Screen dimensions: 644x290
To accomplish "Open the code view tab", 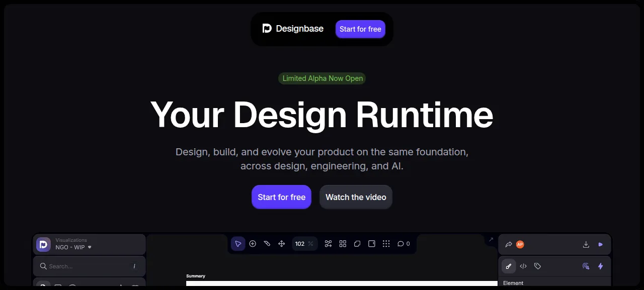I will pyautogui.click(x=523, y=266).
